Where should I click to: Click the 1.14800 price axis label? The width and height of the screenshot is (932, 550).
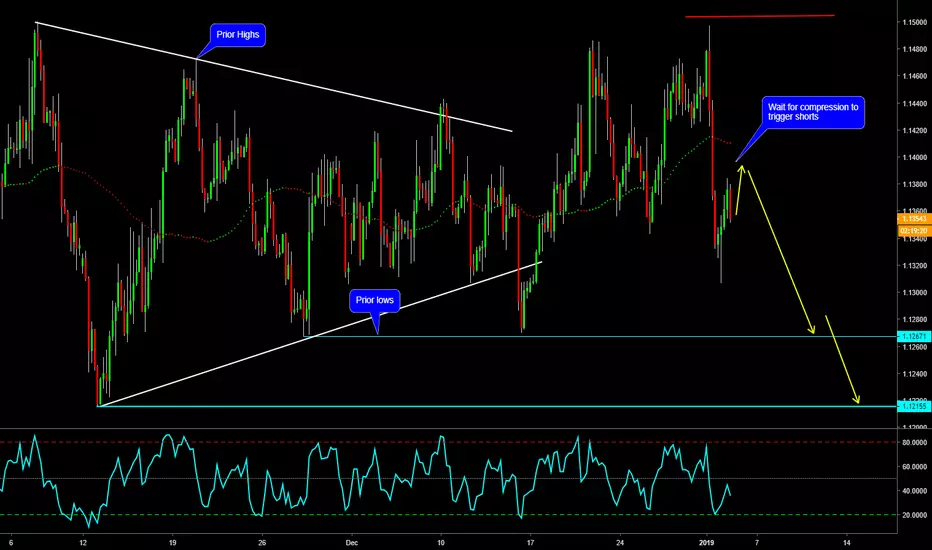coord(914,49)
